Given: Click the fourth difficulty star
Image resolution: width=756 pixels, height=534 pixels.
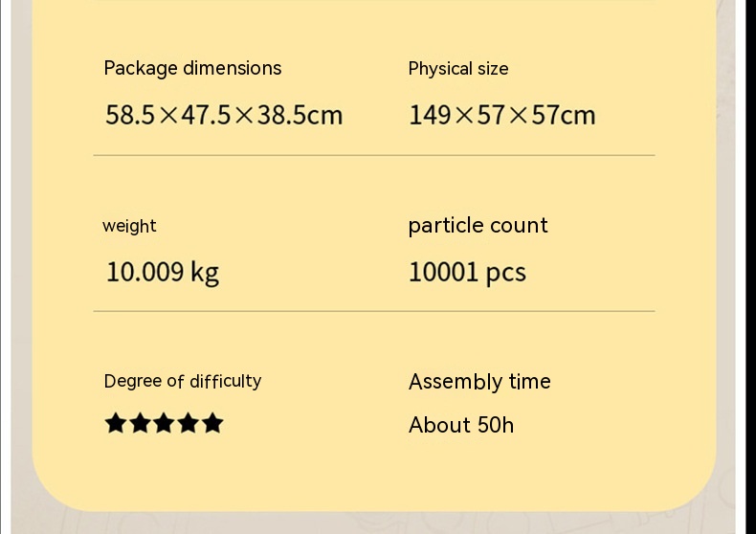Looking at the screenshot, I should coord(189,423).
